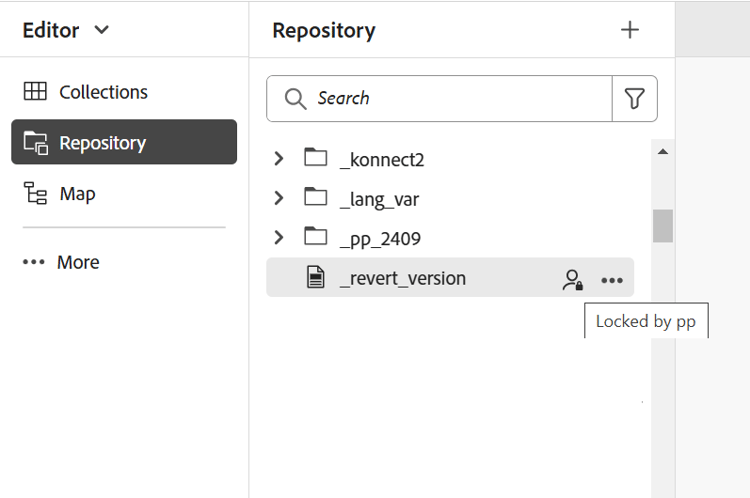Expand the _pp_2409 folder
This screenshot has height=498, width=750.
coord(279,238)
